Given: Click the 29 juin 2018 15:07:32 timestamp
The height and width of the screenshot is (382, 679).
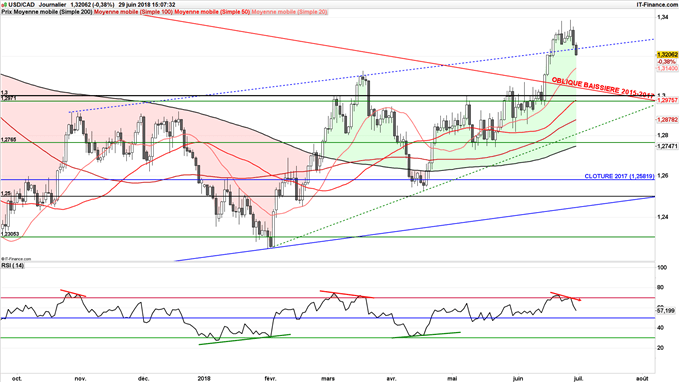Looking at the screenshot, I should point(147,5).
